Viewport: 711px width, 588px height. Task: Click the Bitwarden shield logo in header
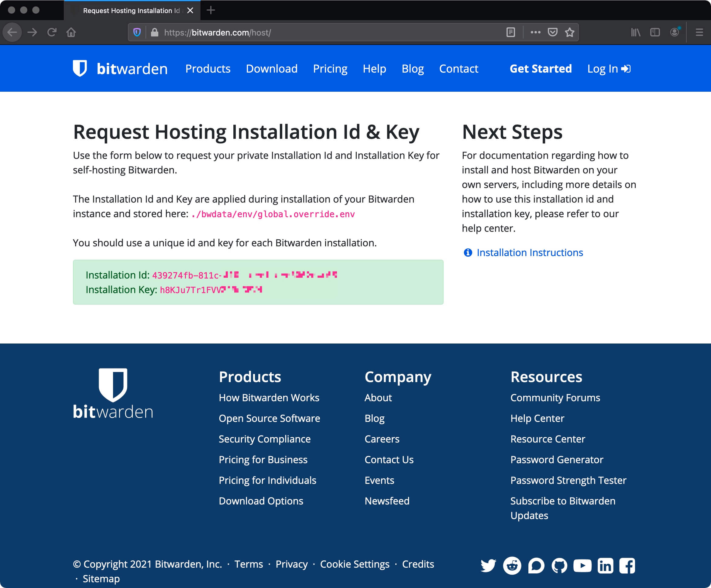click(80, 68)
